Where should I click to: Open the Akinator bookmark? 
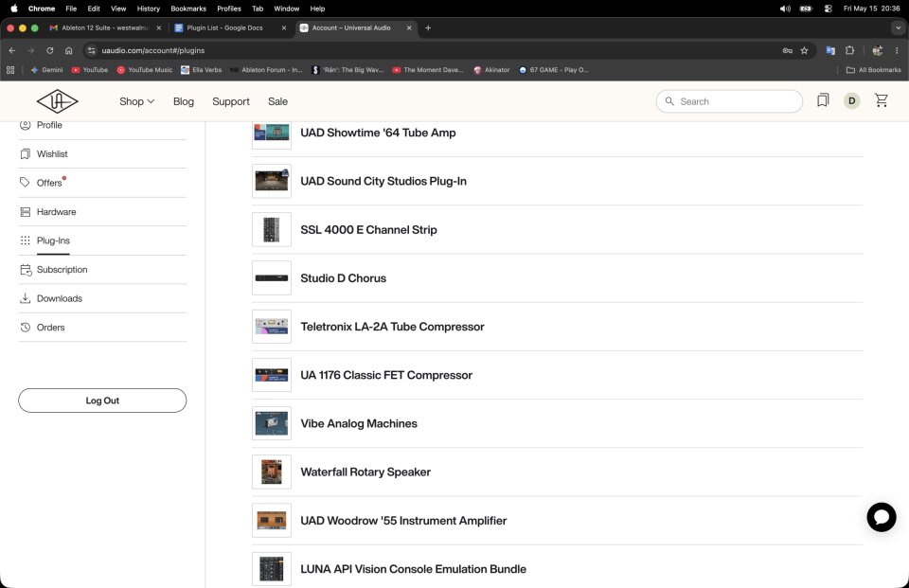point(491,69)
